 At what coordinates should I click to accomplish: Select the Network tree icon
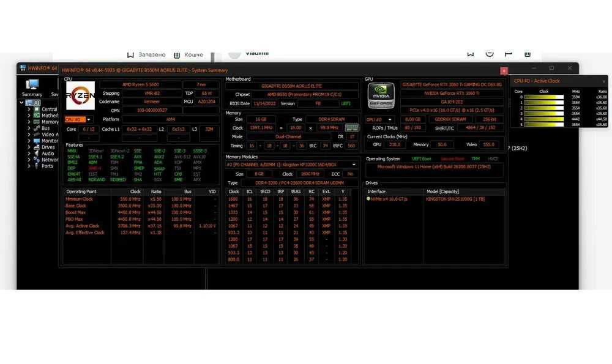pyautogui.click(x=37, y=160)
